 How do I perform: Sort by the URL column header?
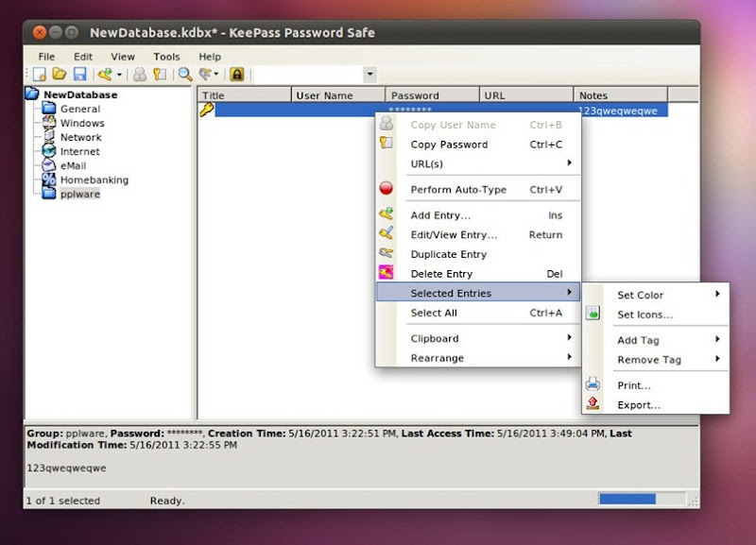coord(526,95)
